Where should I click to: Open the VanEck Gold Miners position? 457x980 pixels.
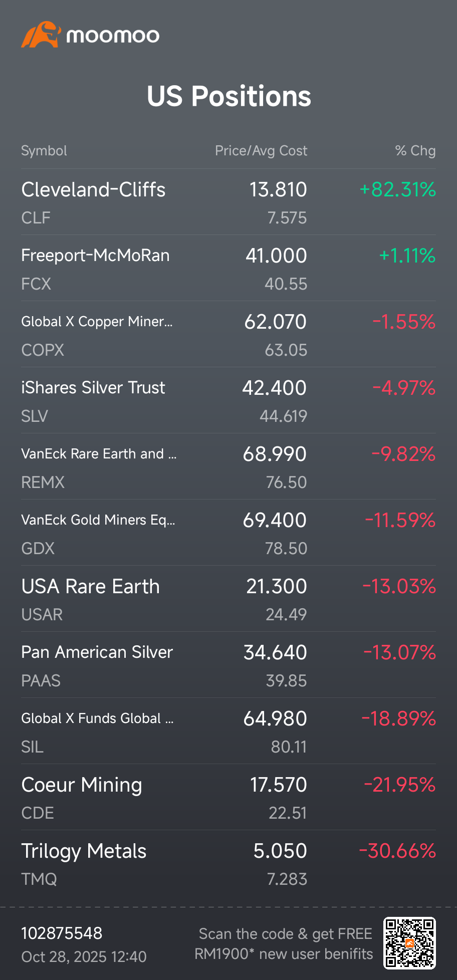click(98, 520)
